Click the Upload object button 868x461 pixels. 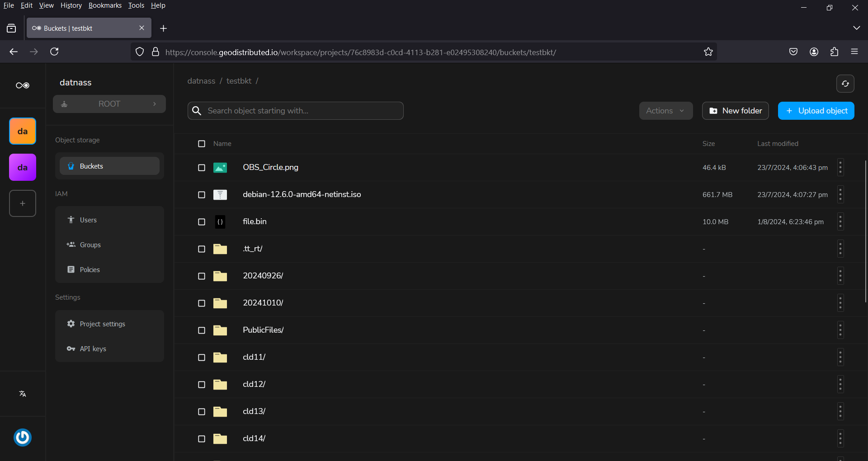(x=816, y=111)
